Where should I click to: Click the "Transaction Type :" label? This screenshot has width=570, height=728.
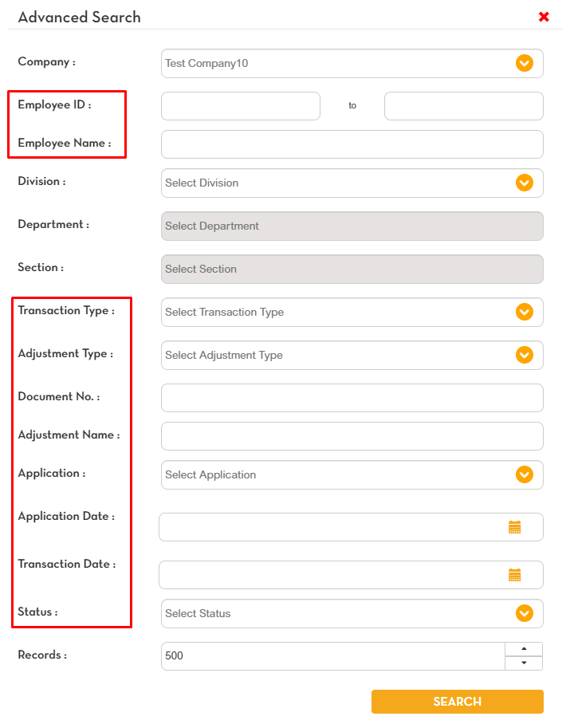pyautogui.click(x=66, y=311)
